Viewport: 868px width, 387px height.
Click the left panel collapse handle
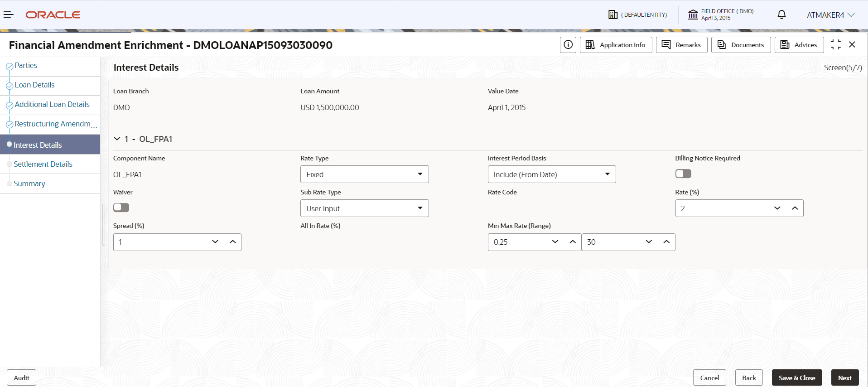pos(103,225)
